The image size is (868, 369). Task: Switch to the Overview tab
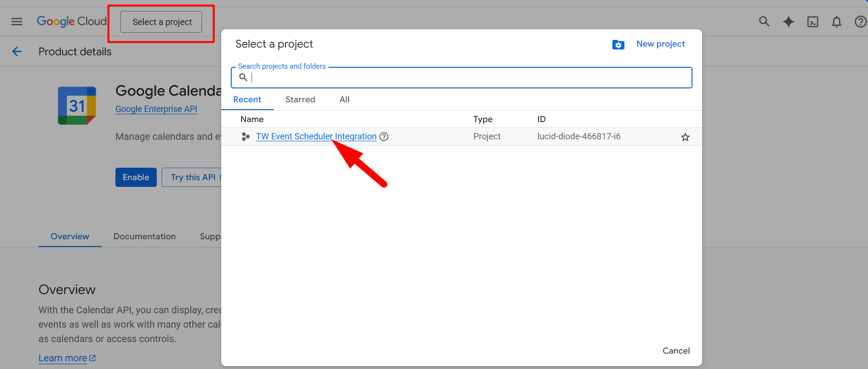click(x=70, y=236)
